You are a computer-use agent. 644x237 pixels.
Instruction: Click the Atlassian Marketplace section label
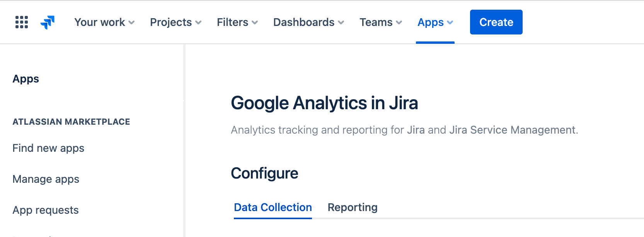click(71, 122)
